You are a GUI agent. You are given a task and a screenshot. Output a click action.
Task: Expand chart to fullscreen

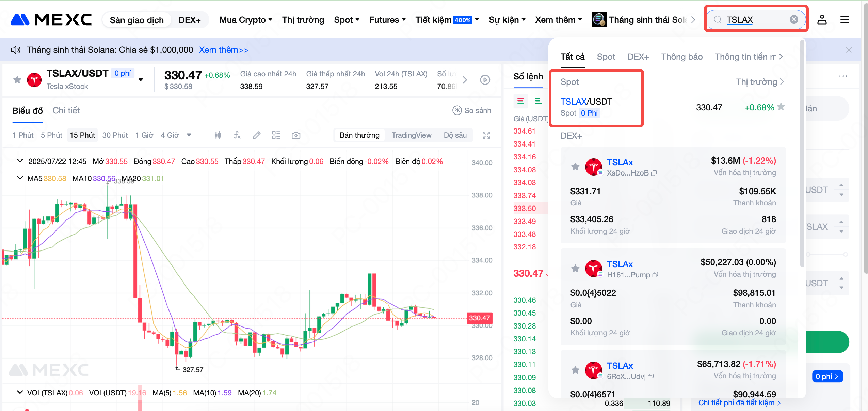486,135
